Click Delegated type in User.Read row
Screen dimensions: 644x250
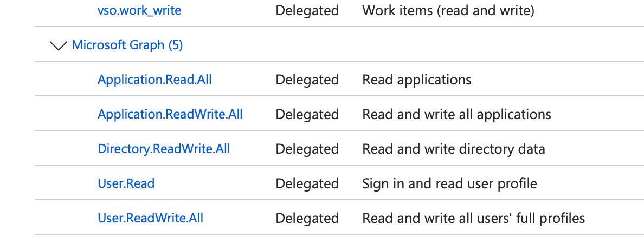pyautogui.click(x=307, y=183)
